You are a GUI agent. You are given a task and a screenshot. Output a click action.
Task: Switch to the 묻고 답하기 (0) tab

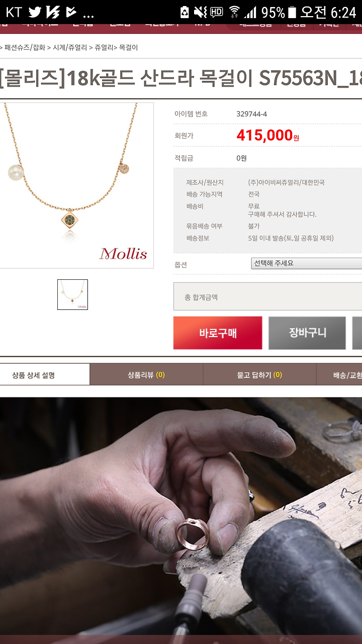pos(259,375)
